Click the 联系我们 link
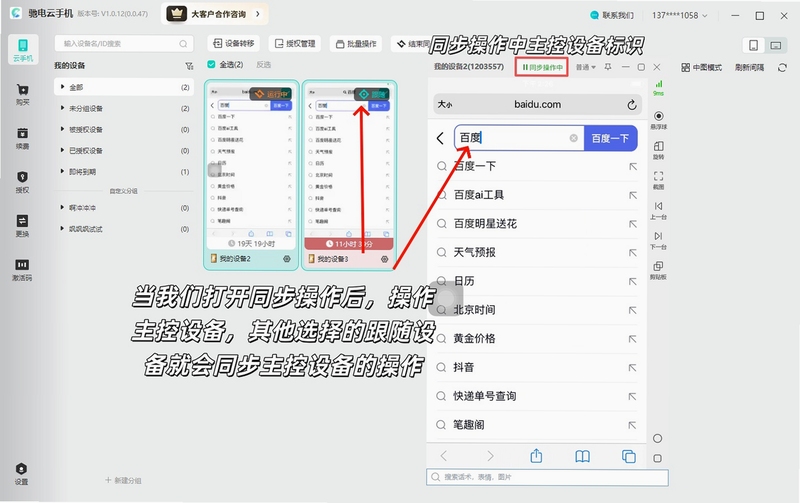The height and width of the screenshot is (503, 800). coord(612,15)
